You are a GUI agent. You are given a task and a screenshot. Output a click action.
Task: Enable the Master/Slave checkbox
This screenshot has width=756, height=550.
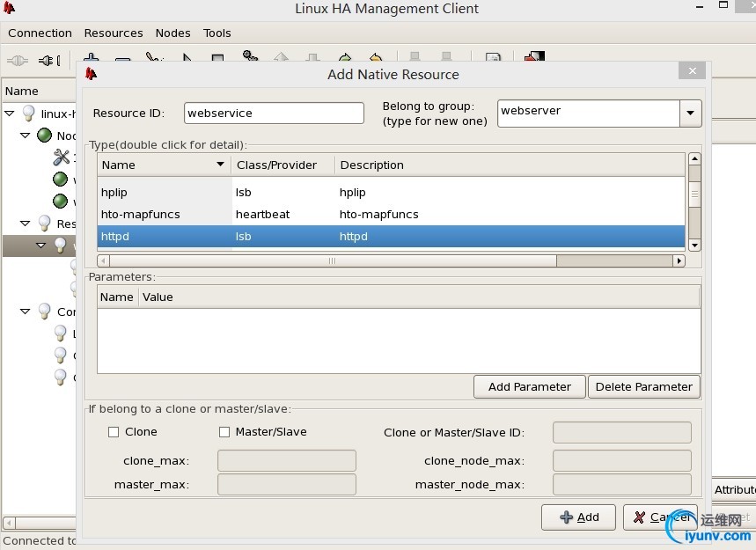tap(224, 432)
